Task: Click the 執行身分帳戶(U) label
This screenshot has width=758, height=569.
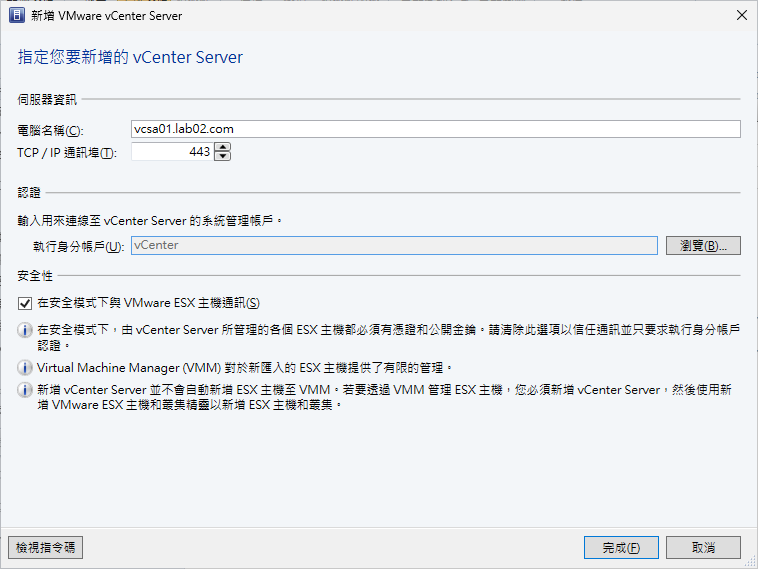Action: 78,246
